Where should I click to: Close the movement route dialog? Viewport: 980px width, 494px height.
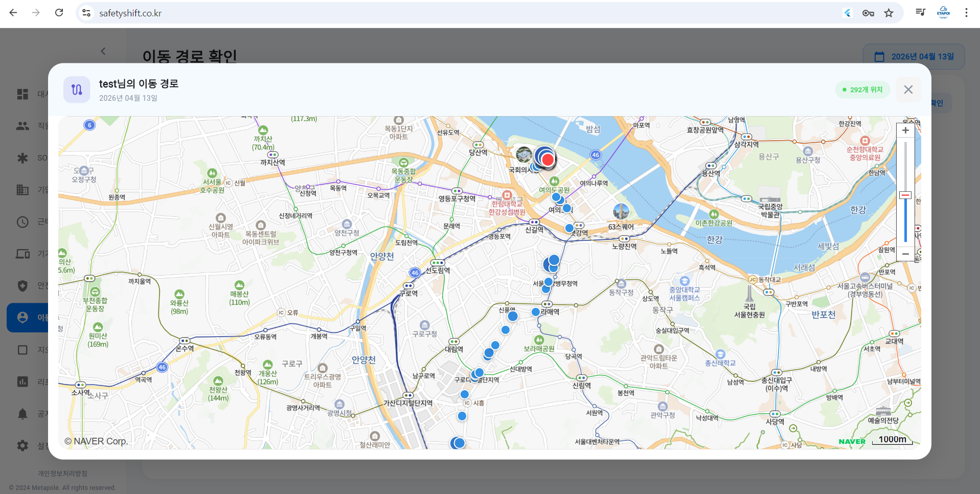click(908, 89)
